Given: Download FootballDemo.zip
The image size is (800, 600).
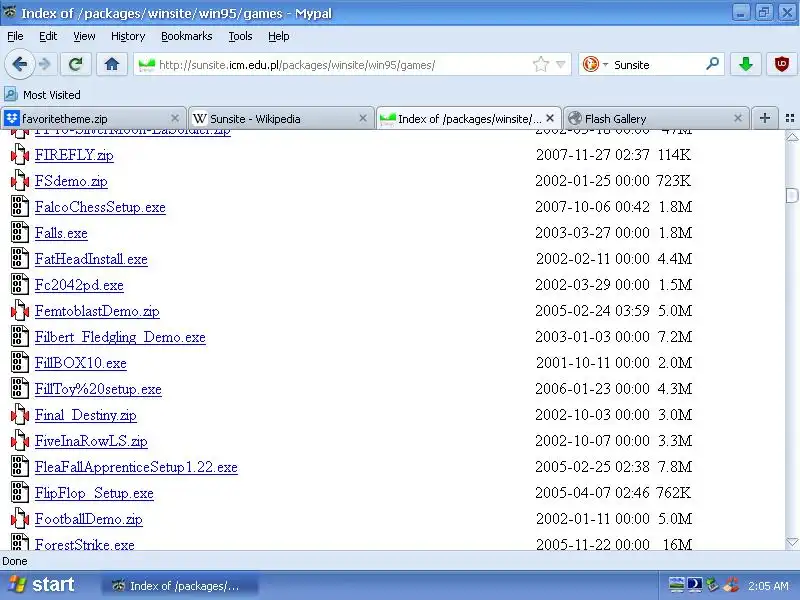Looking at the screenshot, I should [88, 519].
